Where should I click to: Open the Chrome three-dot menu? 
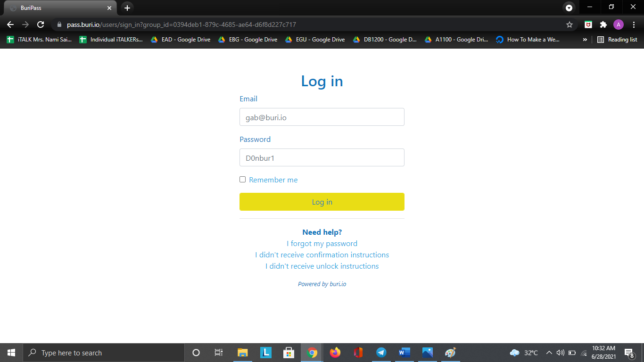pos(633,25)
